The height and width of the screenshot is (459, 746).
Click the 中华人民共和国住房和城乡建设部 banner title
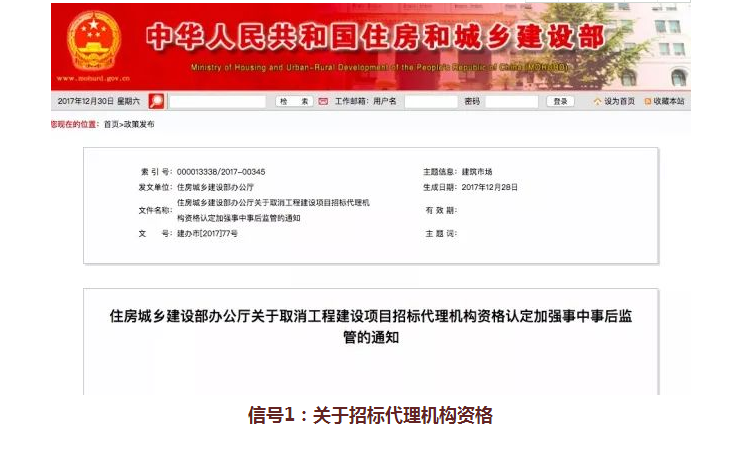click(375, 37)
